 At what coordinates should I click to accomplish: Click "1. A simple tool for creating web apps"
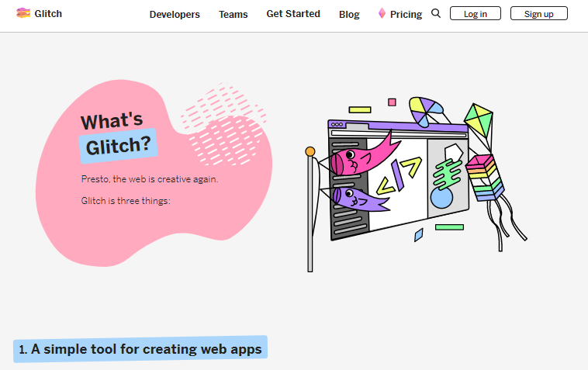pyautogui.click(x=140, y=349)
